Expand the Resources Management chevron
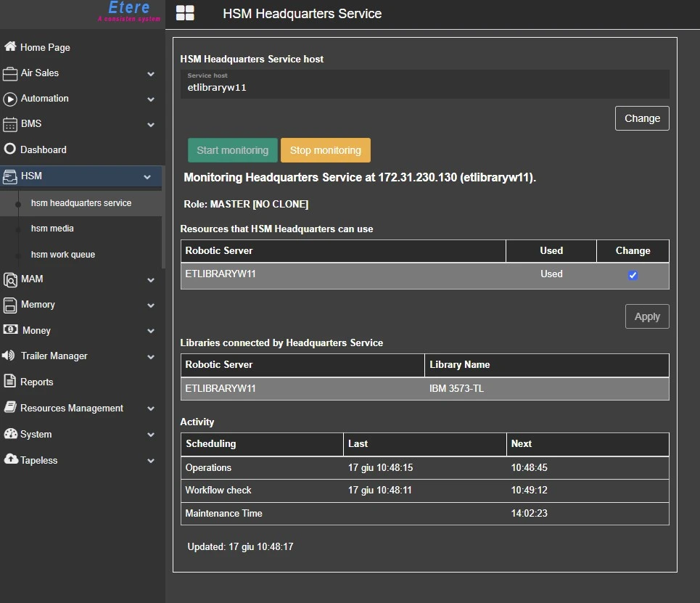 tap(151, 409)
